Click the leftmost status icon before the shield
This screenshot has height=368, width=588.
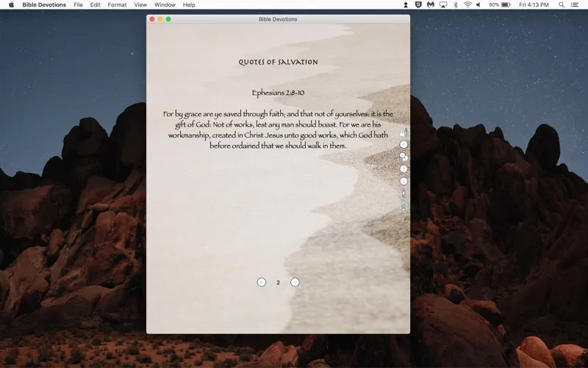coord(406,5)
